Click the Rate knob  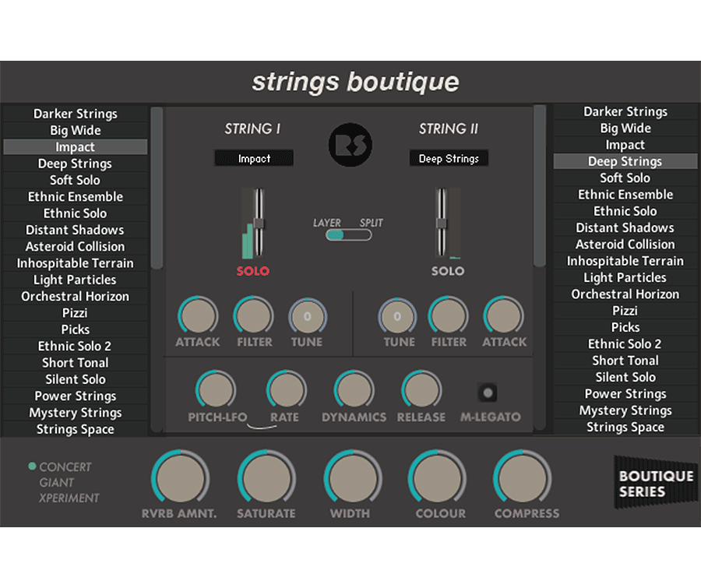pyautogui.click(x=286, y=390)
